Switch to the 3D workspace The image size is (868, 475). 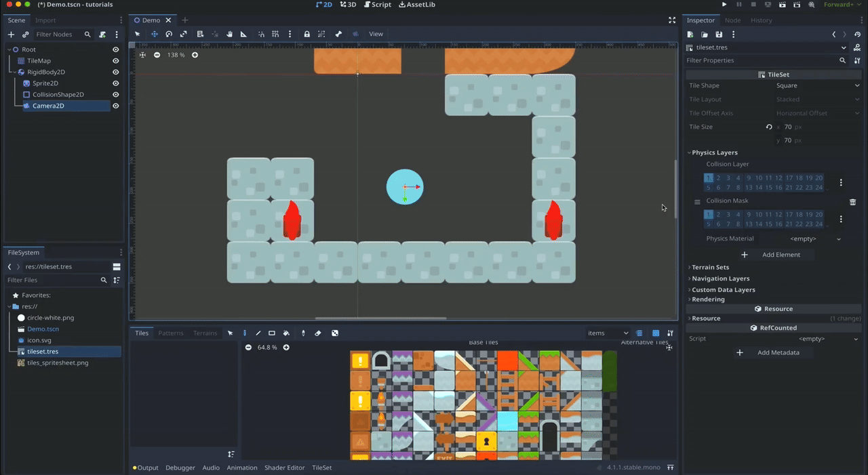[x=348, y=5]
